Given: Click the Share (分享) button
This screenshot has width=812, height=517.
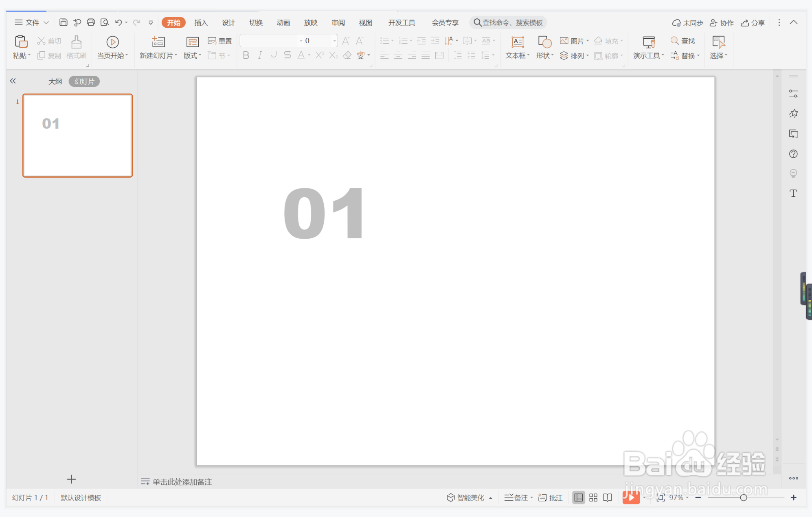Looking at the screenshot, I should point(753,22).
